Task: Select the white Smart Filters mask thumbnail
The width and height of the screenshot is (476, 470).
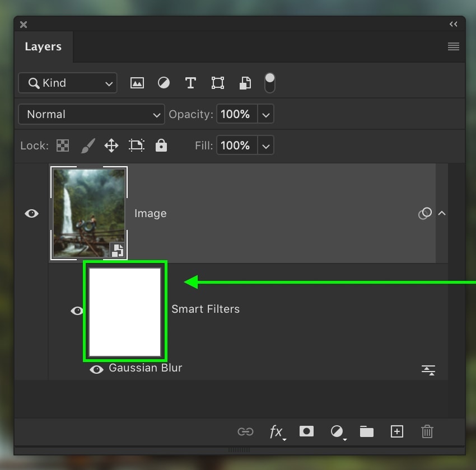Action: tap(125, 312)
